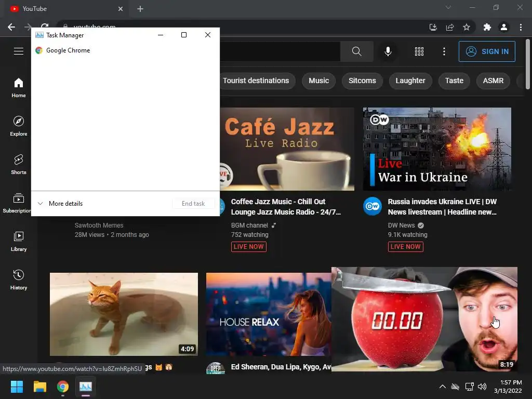Open Coffee Jazz Music video title link
Image resolution: width=532 pixels, height=399 pixels.
click(x=286, y=207)
